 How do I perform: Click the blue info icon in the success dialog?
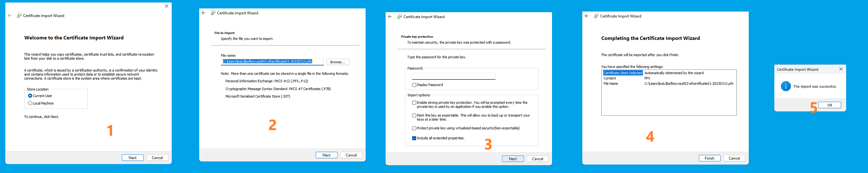[x=786, y=86]
